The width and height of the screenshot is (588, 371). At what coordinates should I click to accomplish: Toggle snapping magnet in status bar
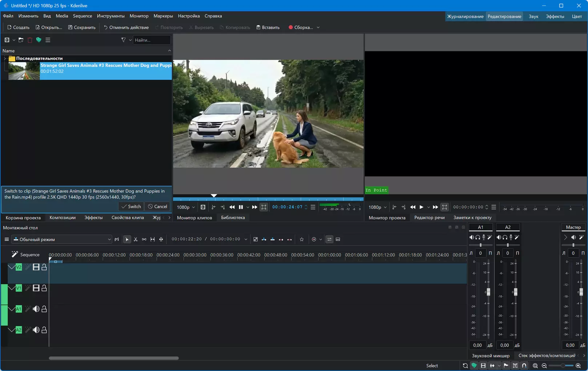pos(524,366)
